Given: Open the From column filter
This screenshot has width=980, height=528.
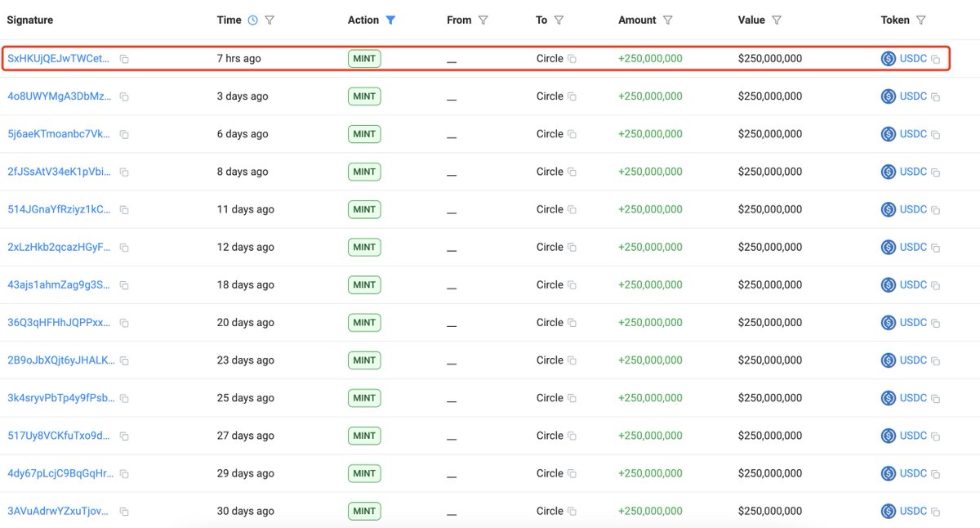Looking at the screenshot, I should (x=484, y=20).
